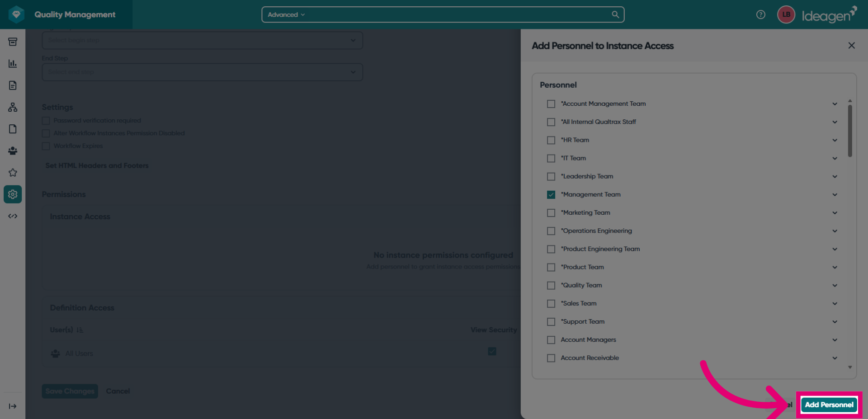Click Cancel next to Save Changes
The width and height of the screenshot is (868, 419).
coord(118,391)
